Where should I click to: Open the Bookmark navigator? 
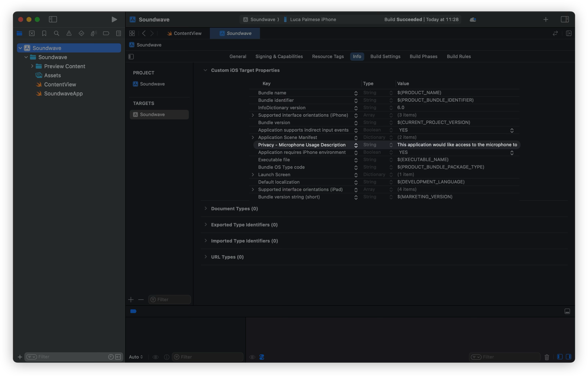(x=44, y=33)
